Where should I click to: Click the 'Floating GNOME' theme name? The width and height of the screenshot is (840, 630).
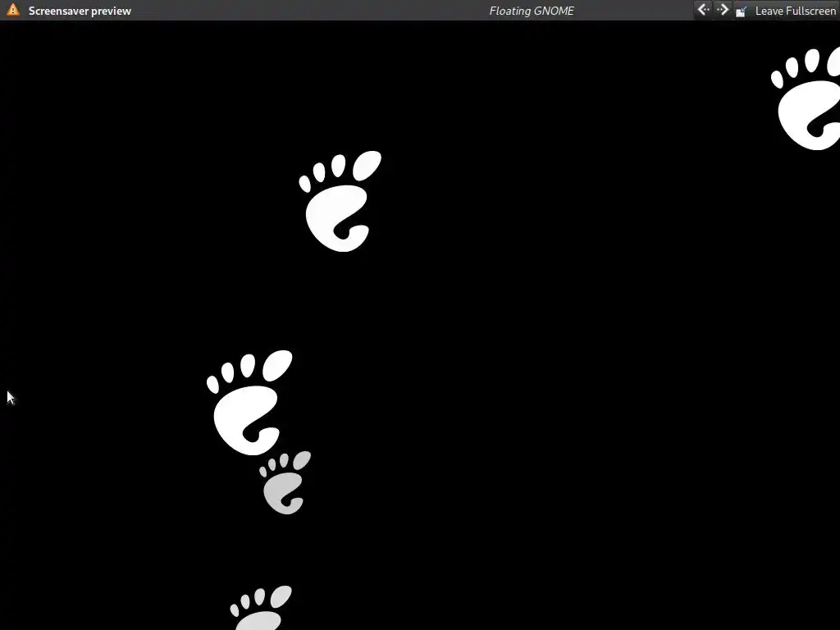[532, 11]
